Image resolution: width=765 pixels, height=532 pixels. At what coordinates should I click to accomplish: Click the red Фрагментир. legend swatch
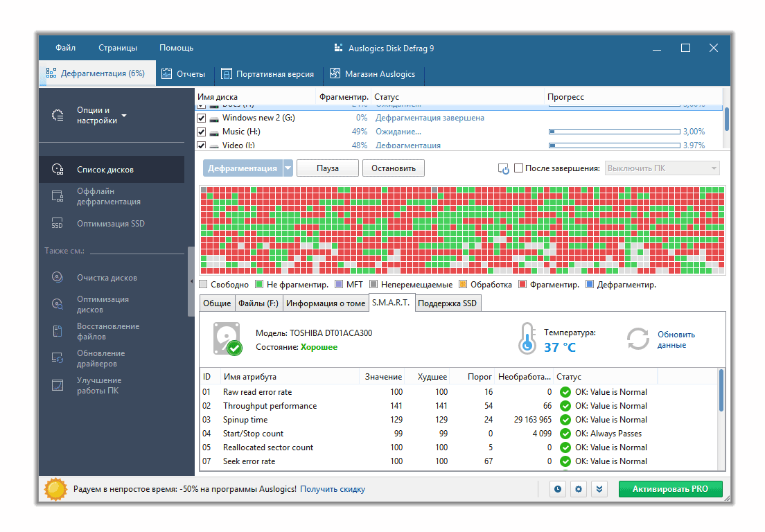click(522, 285)
